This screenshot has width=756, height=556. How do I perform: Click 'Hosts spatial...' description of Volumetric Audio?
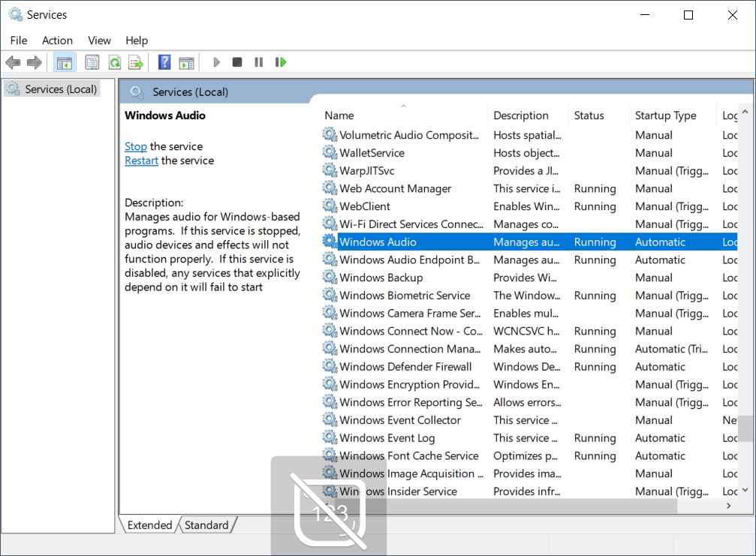[528, 135]
